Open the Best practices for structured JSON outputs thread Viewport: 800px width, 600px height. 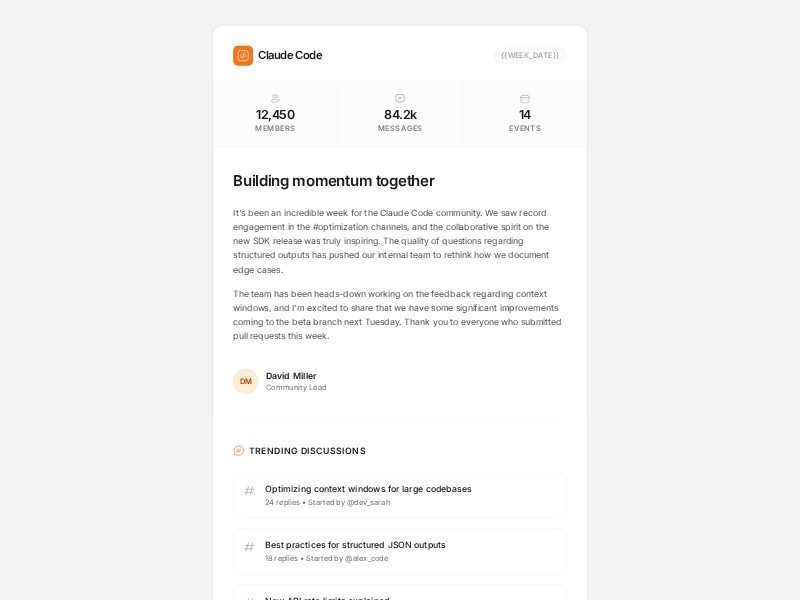[355, 545]
